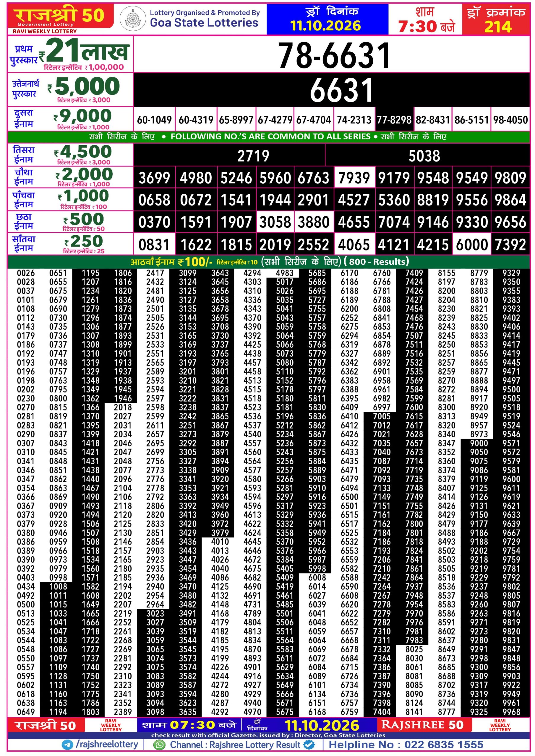Viewport: 535px width, 756px height.
Task: Open the Rajshree Lottery Result channel link
Action: coord(235,745)
